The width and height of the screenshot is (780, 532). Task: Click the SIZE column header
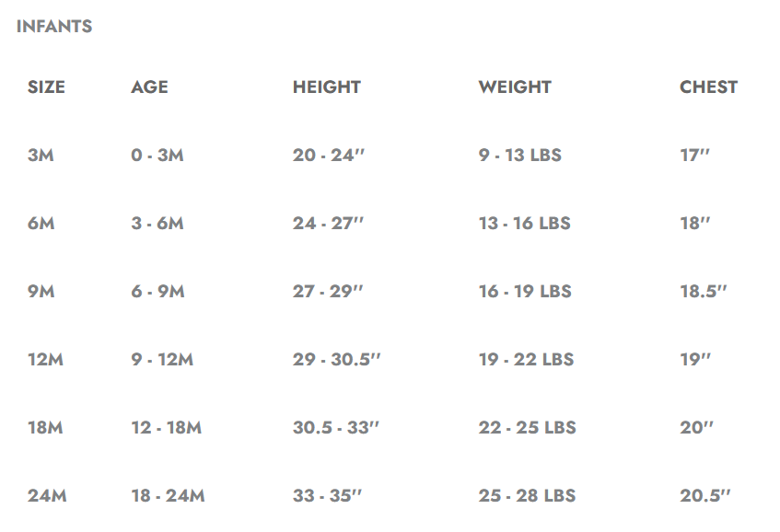coord(47,87)
